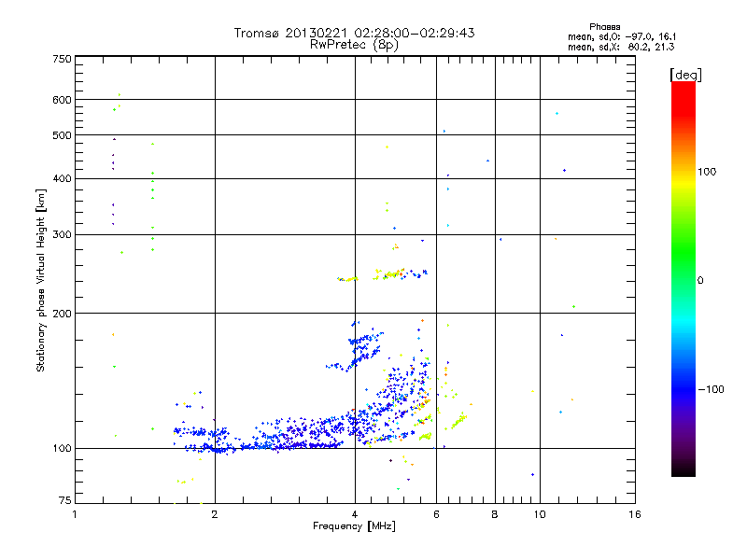Click the y-axis tick label '75'
Screen dimensions: 747x560
(65, 500)
